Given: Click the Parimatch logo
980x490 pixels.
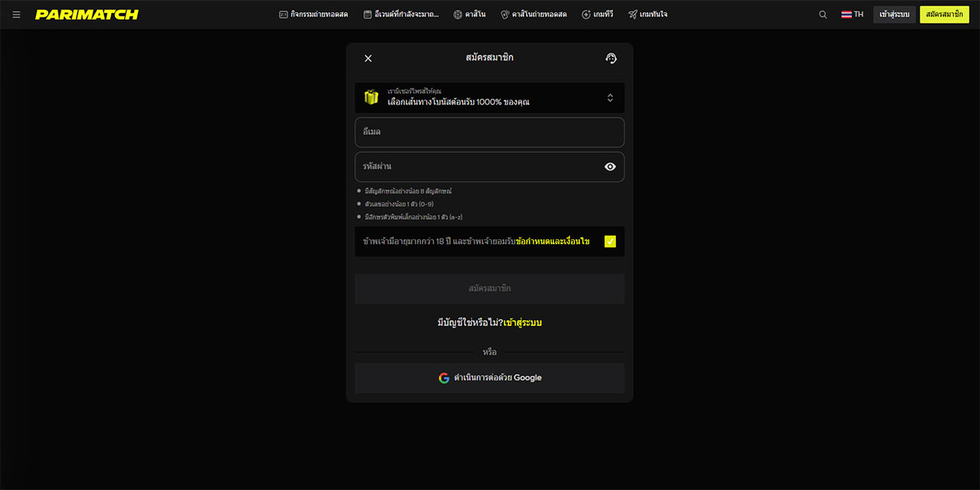Looking at the screenshot, I should coord(87,15).
